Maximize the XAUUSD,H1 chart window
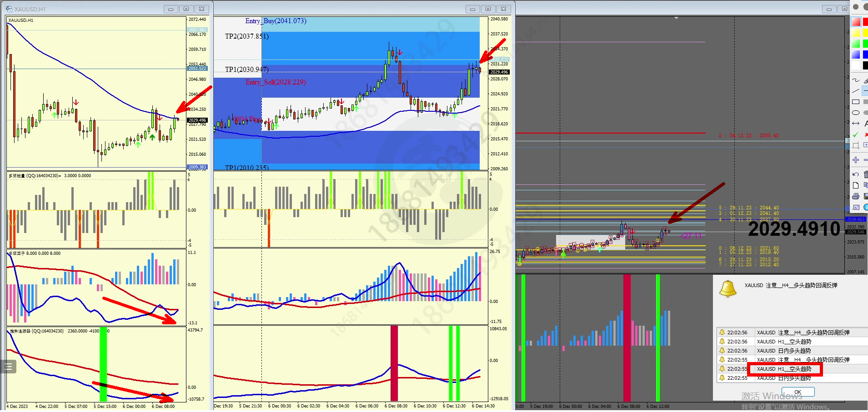 click(186, 9)
